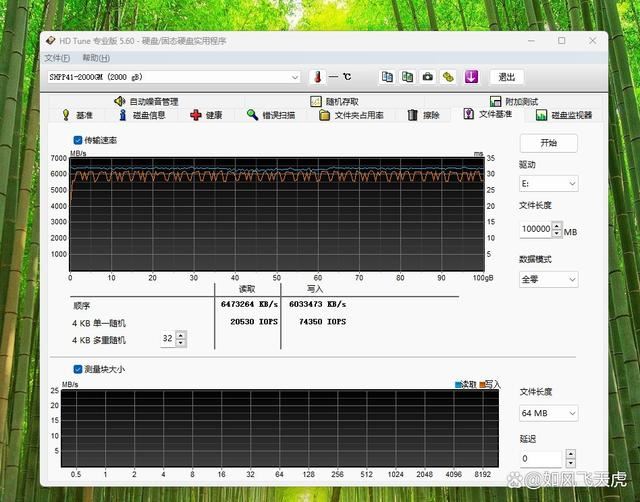Image resolution: width=640 pixels, height=502 pixels.
Task: Copy screenshot to clipboard icon
Action: point(407,77)
